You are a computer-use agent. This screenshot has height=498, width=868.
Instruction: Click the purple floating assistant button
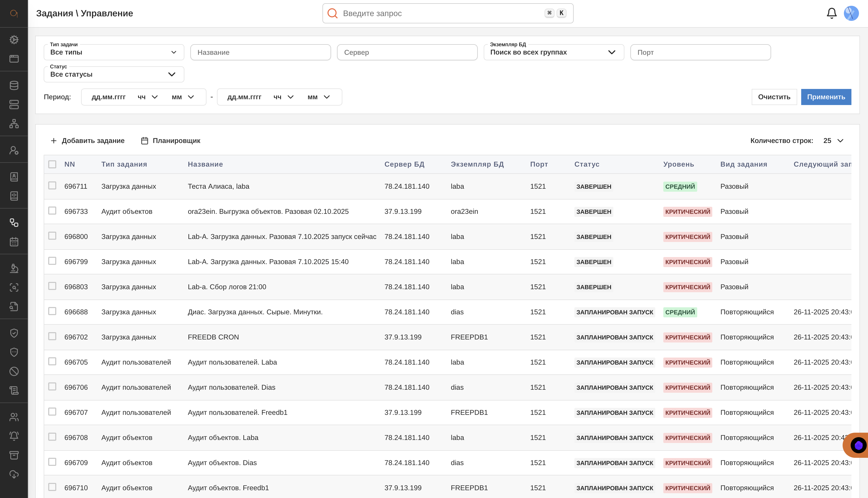(x=858, y=445)
